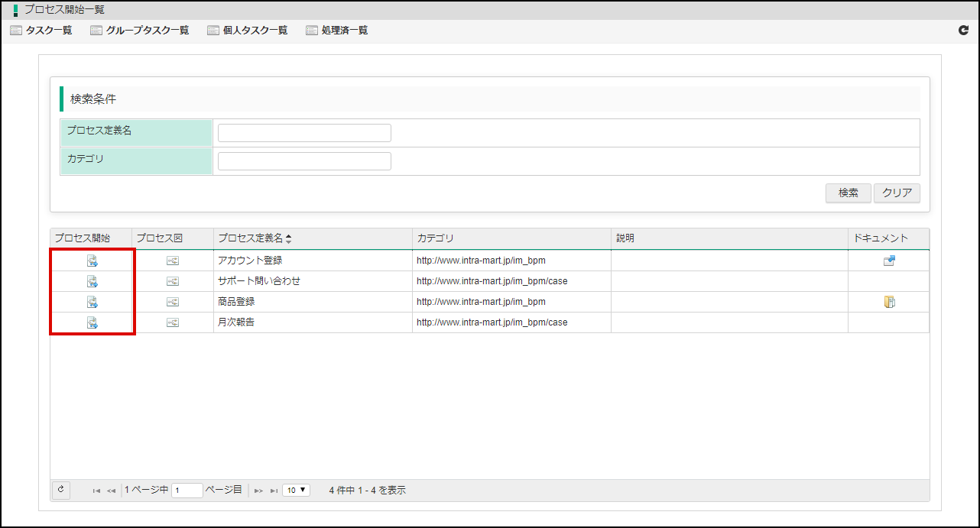Open the rows-per-page dropdown

click(x=296, y=490)
